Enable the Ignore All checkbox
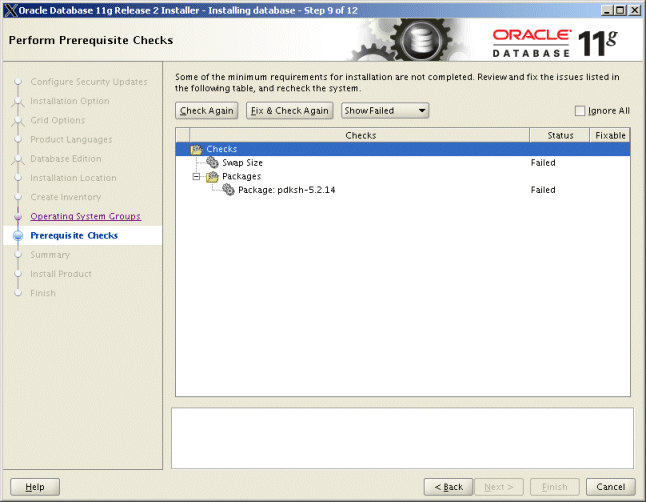This screenshot has width=646, height=502. 580,111
